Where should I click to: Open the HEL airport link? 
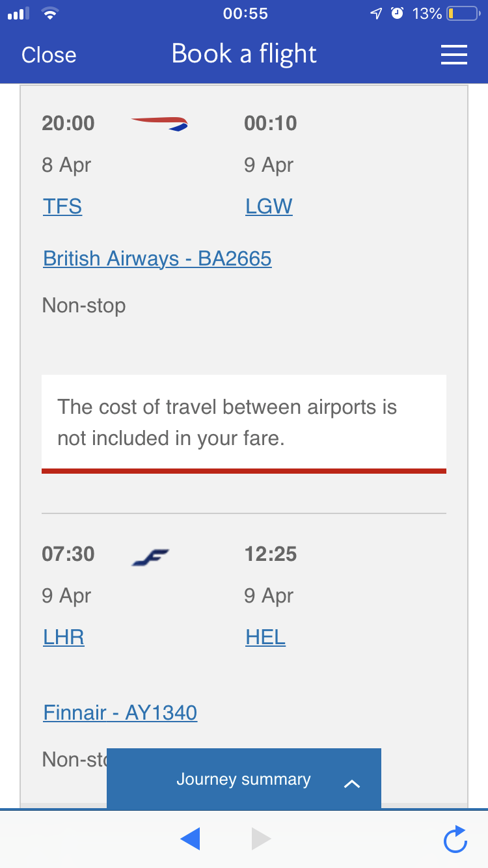pos(265,637)
